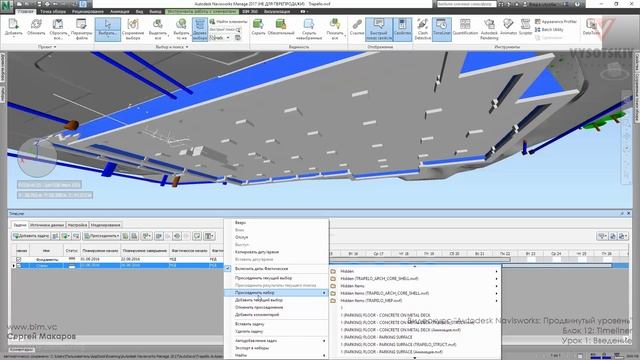640x360 pixels.
Task: Click Найти элементы (Find items) button
Action: (229, 21)
